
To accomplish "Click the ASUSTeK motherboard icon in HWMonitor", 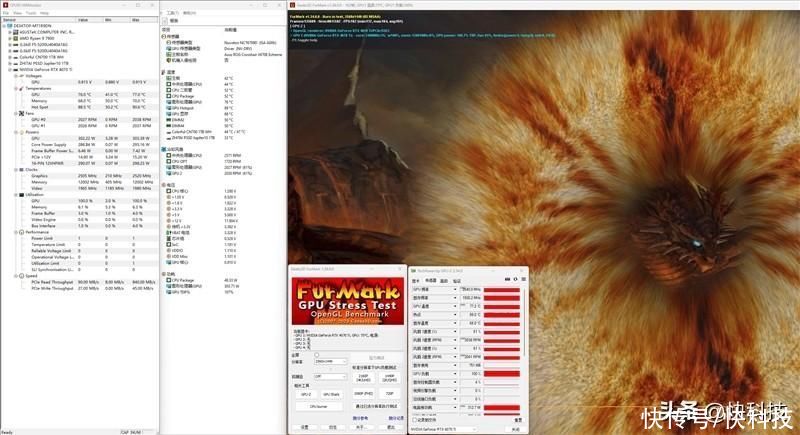I will [15, 32].
